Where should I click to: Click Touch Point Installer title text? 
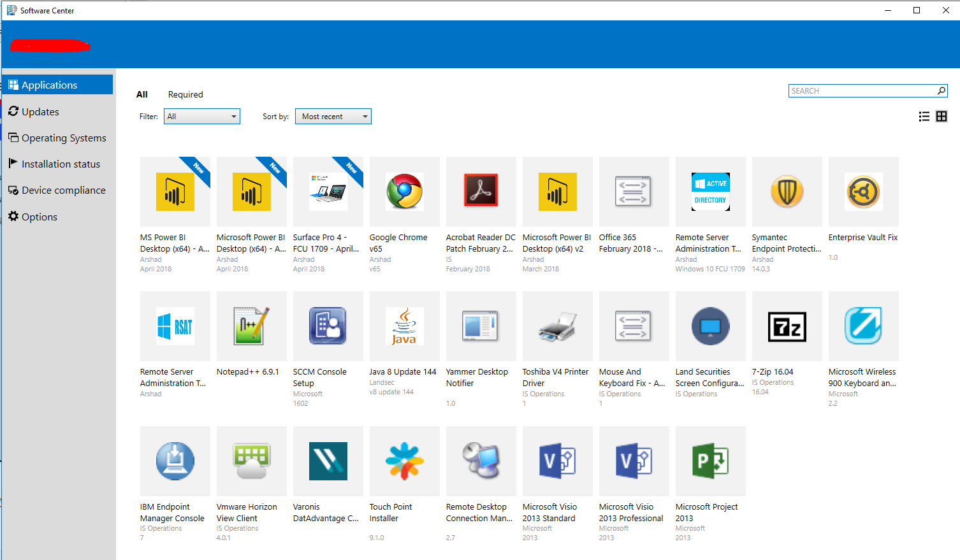tap(391, 512)
